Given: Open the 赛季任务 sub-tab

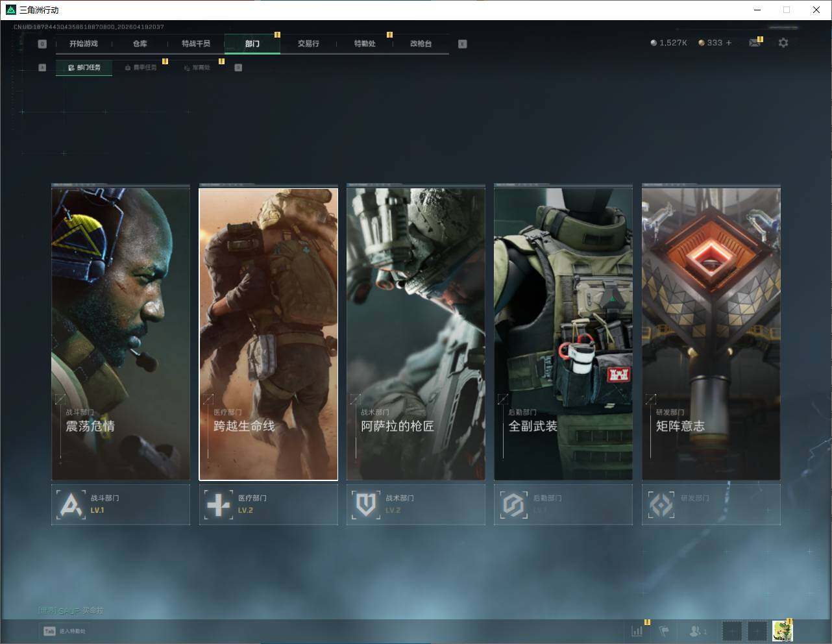Looking at the screenshot, I should 140,68.
